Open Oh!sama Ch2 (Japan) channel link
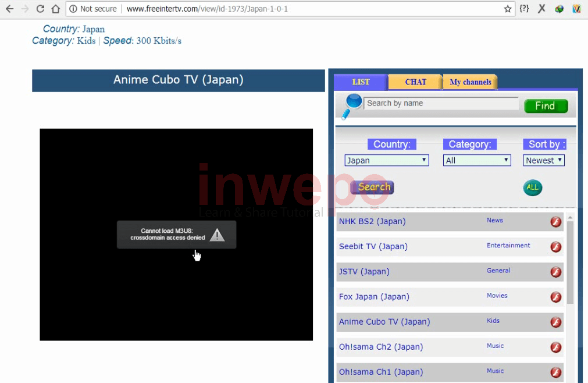 (381, 347)
